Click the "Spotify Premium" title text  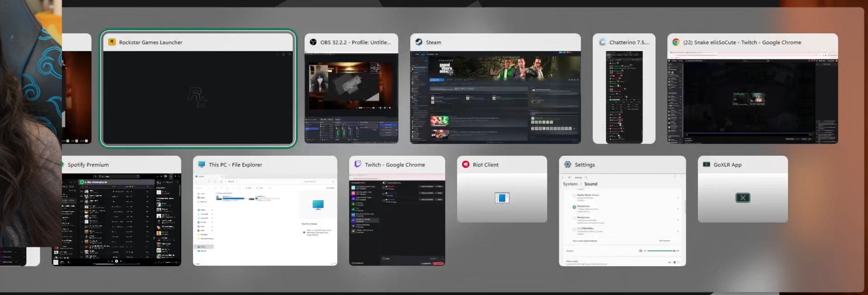[88, 165]
